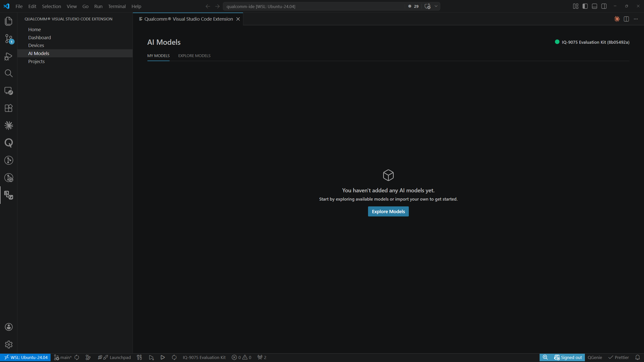The height and width of the screenshot is (362, 644).
Task: Click the command center search box
Action: point(313,6)
